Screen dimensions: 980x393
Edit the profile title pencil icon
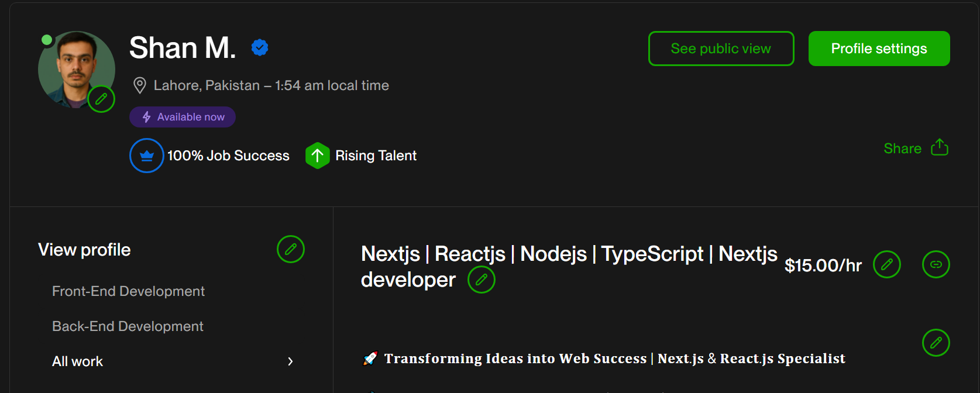481,280
